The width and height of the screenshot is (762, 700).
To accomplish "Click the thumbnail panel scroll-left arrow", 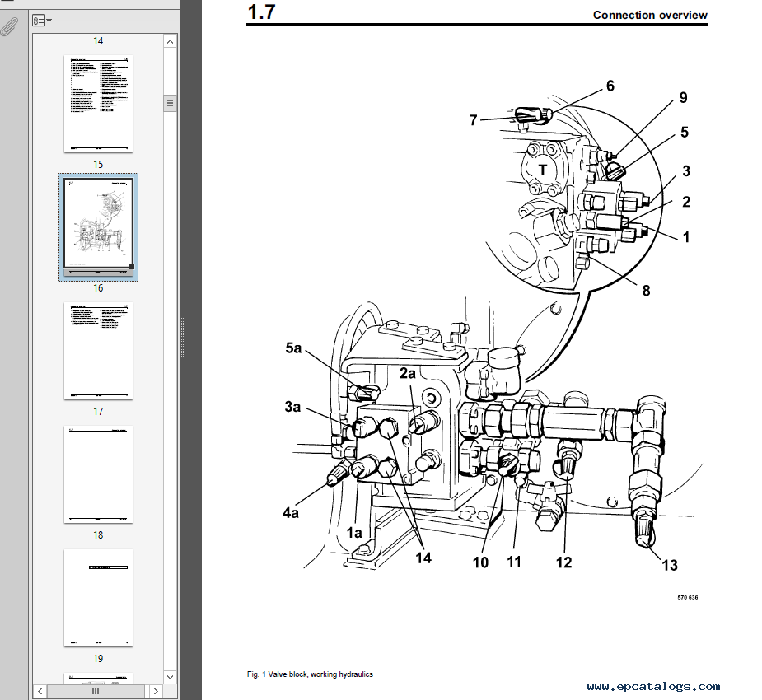I will [40, 691].
